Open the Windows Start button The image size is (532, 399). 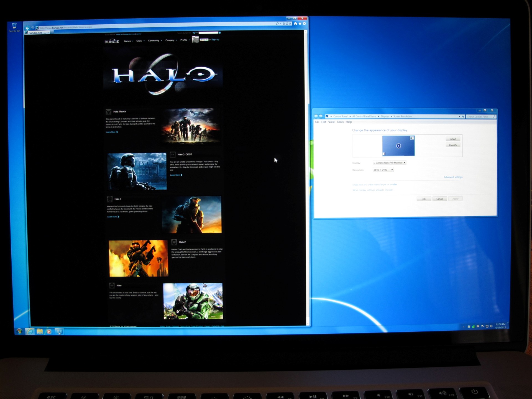19,331
